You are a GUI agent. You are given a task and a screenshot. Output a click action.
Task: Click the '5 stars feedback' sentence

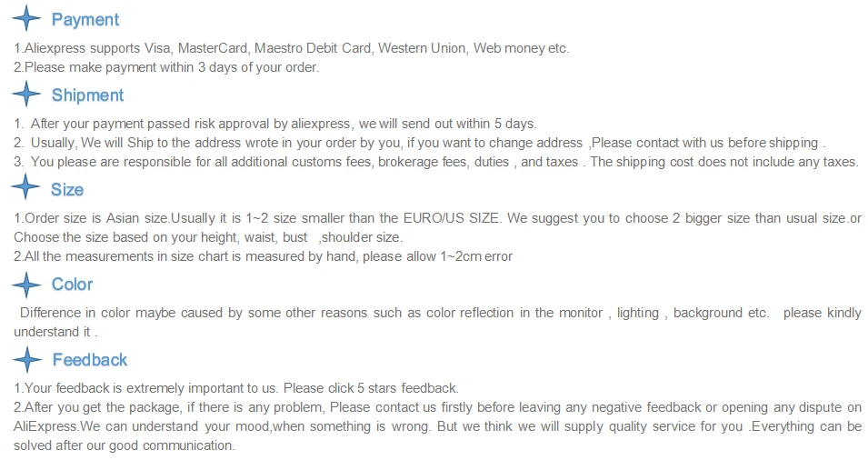coord(236,388)
